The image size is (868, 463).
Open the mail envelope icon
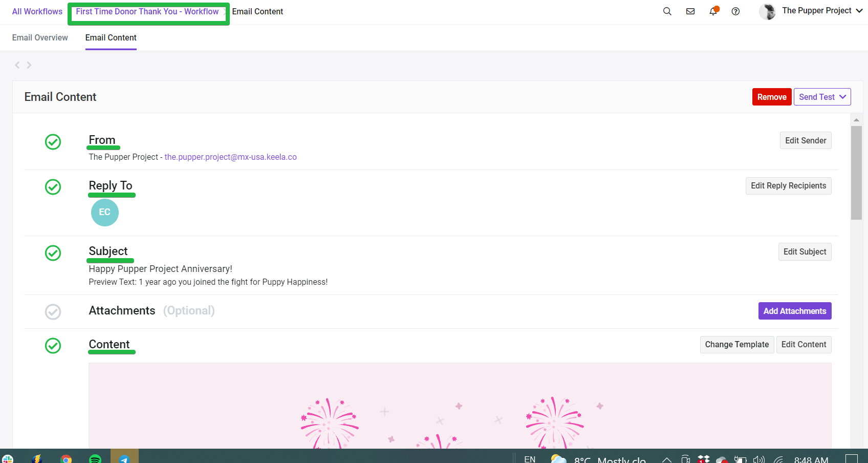(x=690, y=11)
